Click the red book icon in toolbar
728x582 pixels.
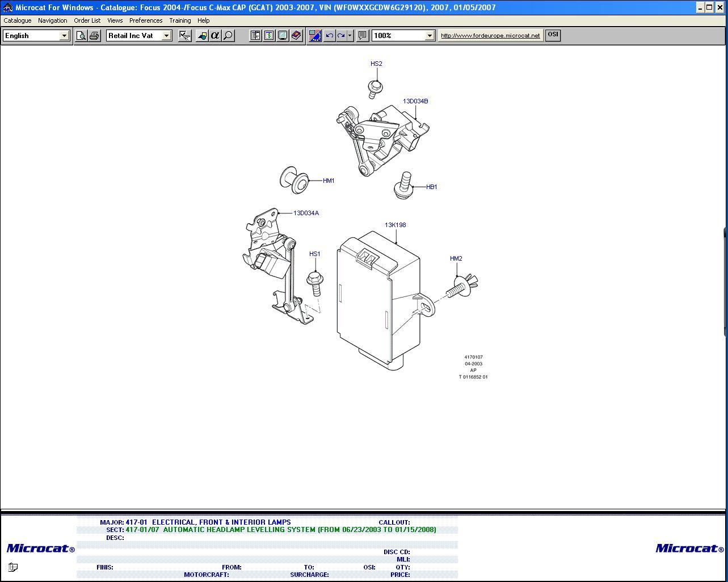[x=296, y=36]
